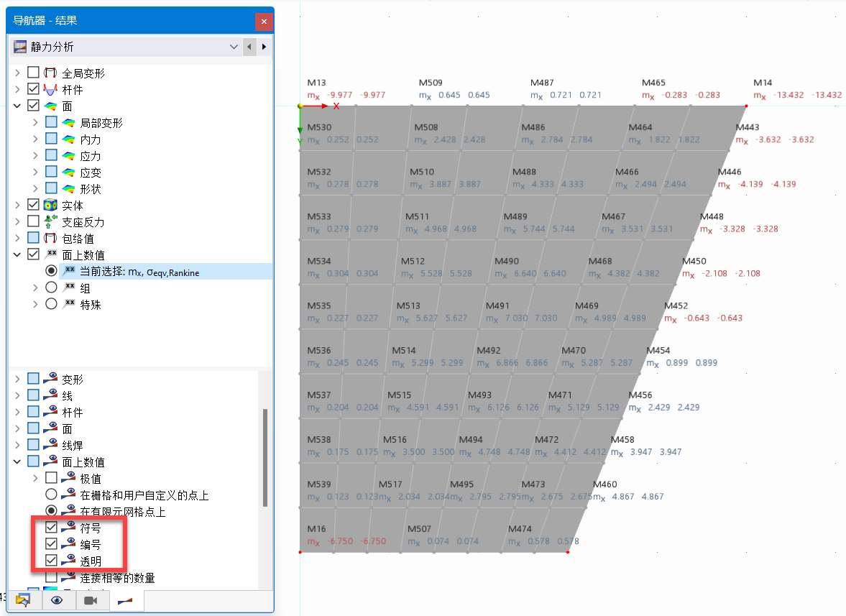Uncheck the 符号 symbols checkbox

[x=51, y=527]
